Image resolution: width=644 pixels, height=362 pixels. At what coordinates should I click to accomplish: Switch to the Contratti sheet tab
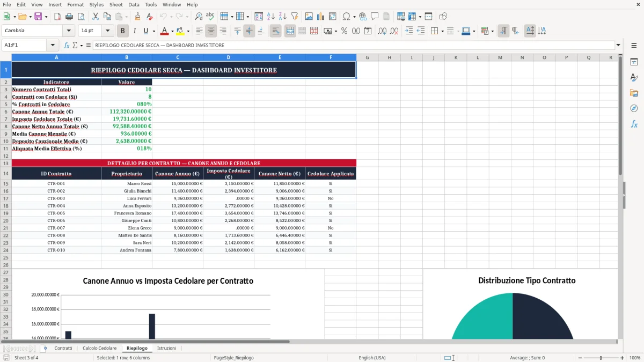(x=63, y=349)
